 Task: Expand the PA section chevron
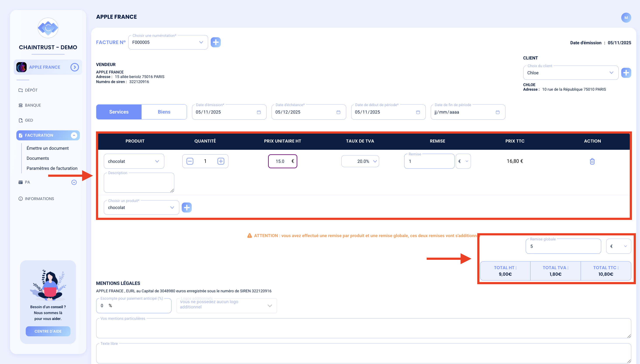[x=74, y=182]
